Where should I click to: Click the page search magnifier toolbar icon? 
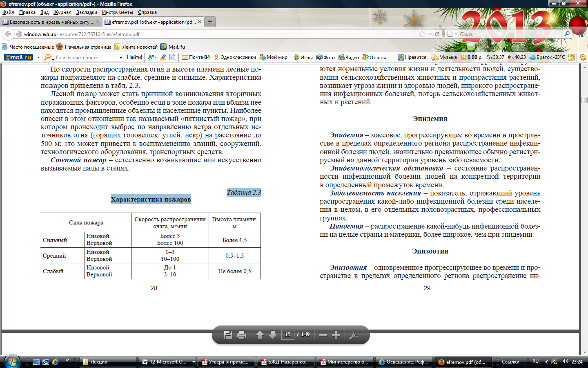172,57
